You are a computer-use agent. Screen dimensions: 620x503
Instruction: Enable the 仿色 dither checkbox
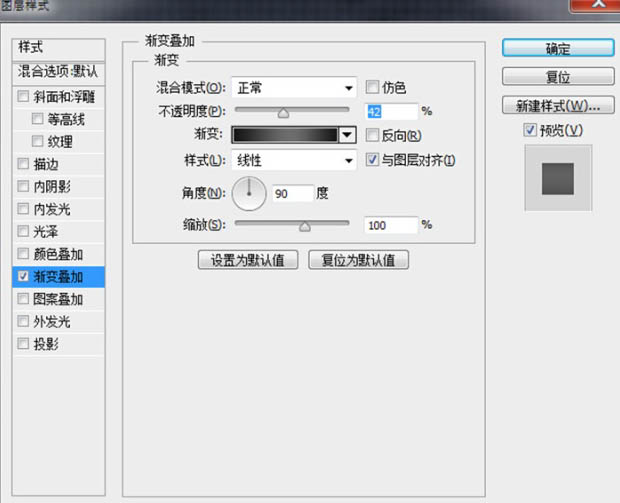(x=372, y=87)
